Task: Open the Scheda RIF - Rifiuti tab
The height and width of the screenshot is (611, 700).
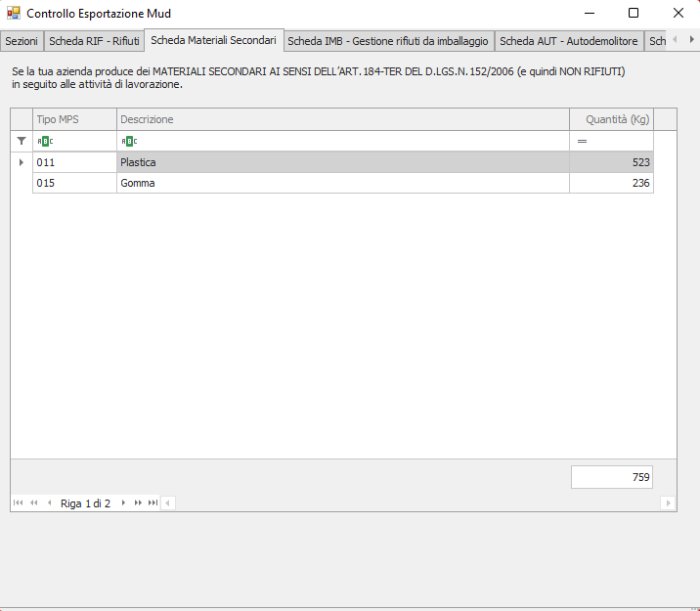Action: coord(94,41)
